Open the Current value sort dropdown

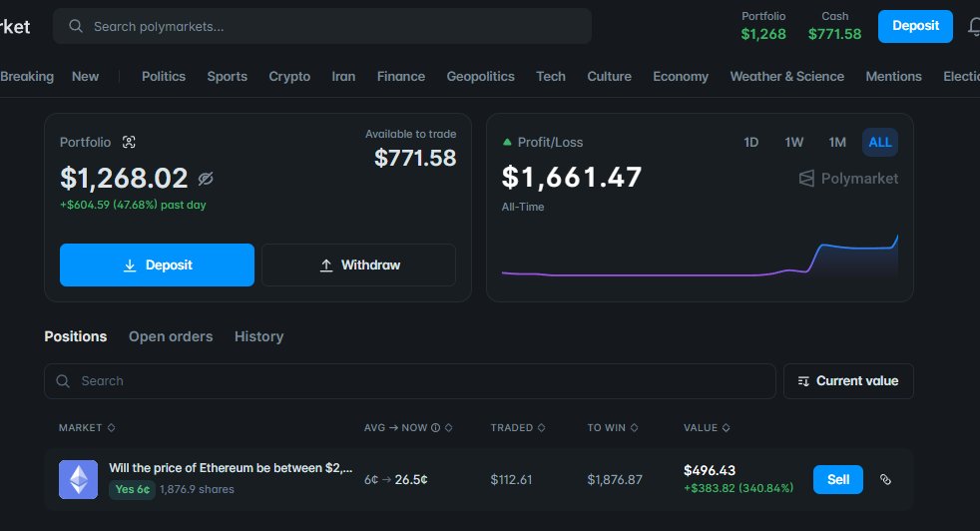pyautogui.click(x=848, y=381)
